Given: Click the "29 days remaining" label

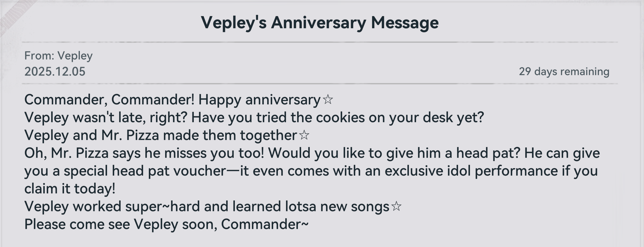Looking at the screenshot, I should coord(564,71).
